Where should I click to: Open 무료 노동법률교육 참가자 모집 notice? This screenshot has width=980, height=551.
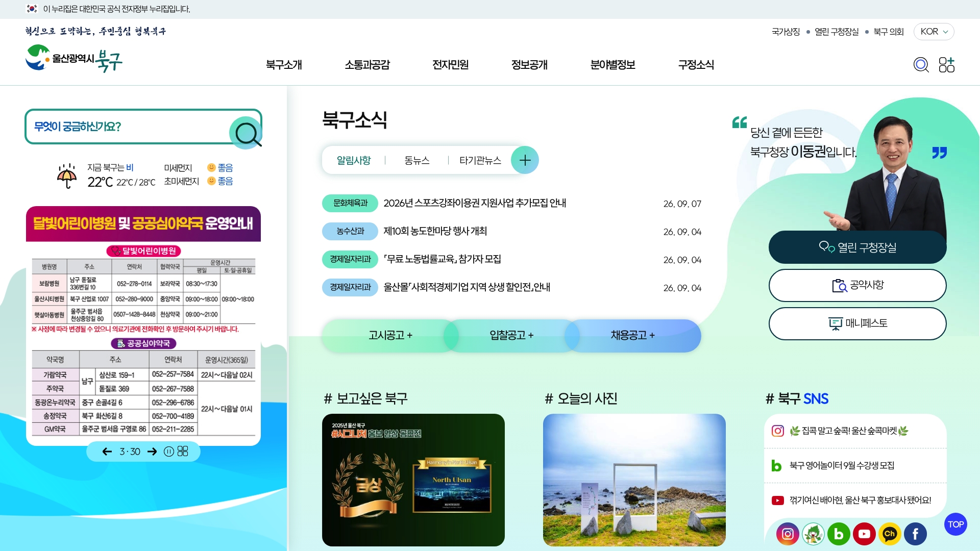[x=442, y=259]
